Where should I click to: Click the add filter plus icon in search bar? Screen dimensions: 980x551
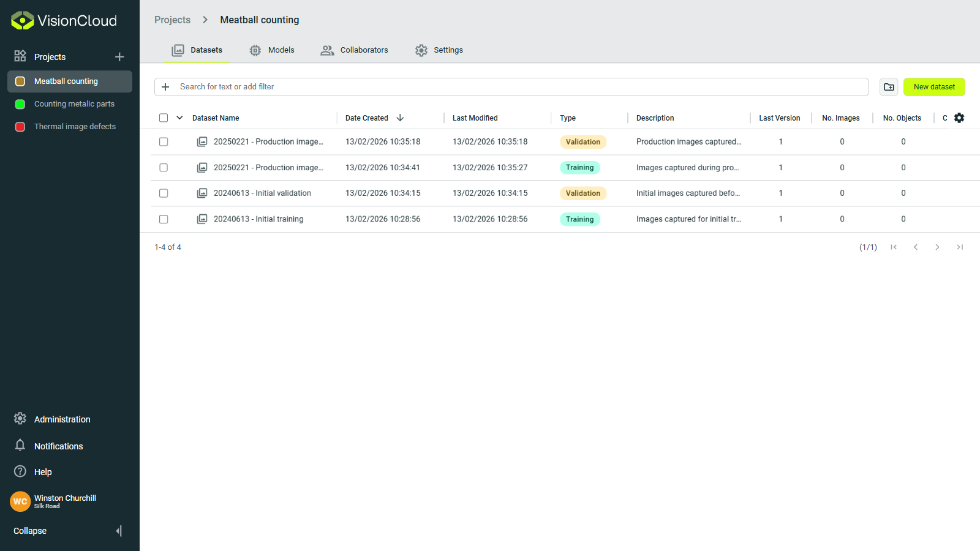pos(165,86)
